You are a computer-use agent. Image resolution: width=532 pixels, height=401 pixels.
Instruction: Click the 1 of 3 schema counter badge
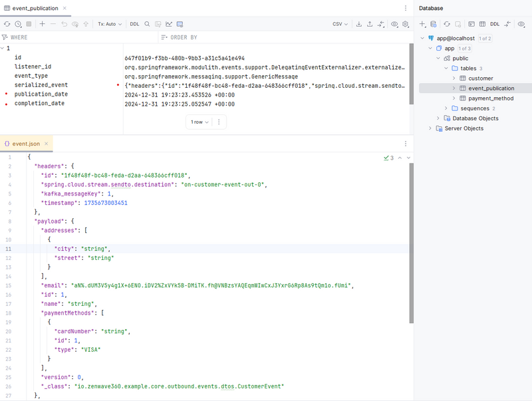tap(464, 49)
